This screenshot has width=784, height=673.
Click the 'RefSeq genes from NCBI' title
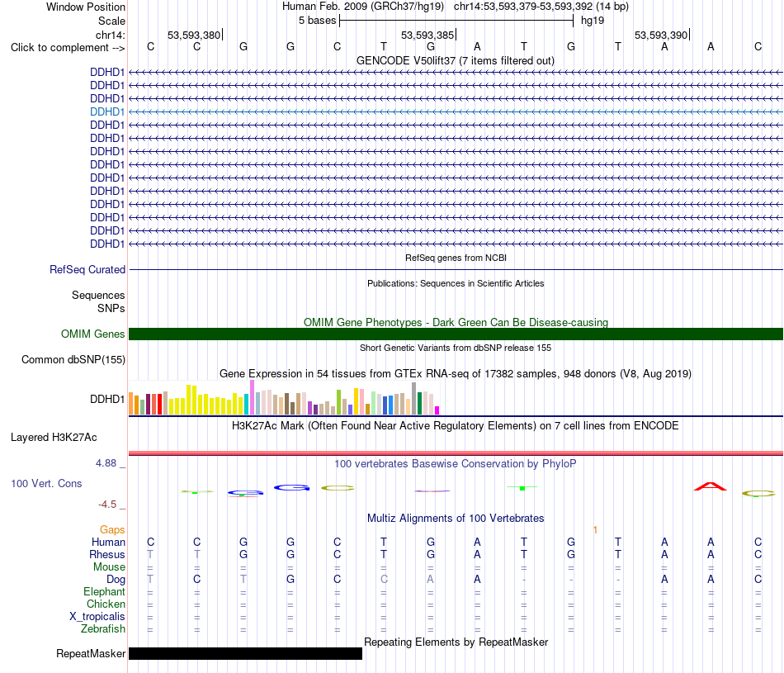click(456, 258)
